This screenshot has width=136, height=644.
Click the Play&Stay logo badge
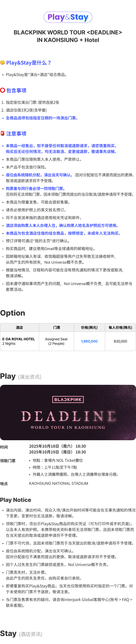coord(68,17)
